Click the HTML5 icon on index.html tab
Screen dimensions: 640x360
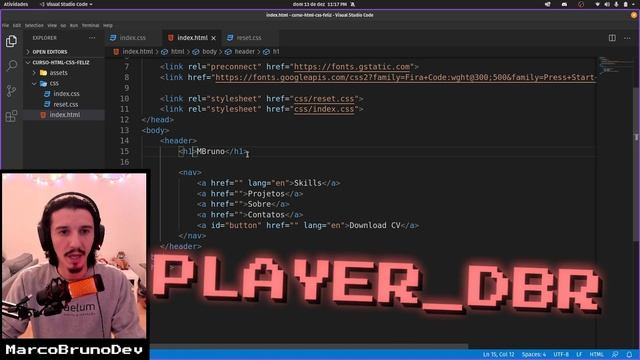point(171,38)
